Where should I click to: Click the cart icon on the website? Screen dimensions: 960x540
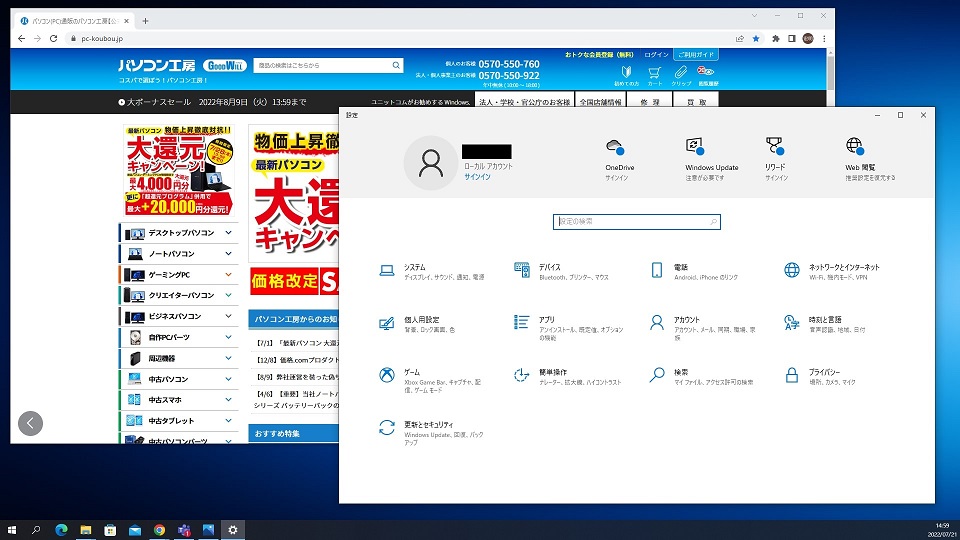pyautogui.click(x=653, y=75)
